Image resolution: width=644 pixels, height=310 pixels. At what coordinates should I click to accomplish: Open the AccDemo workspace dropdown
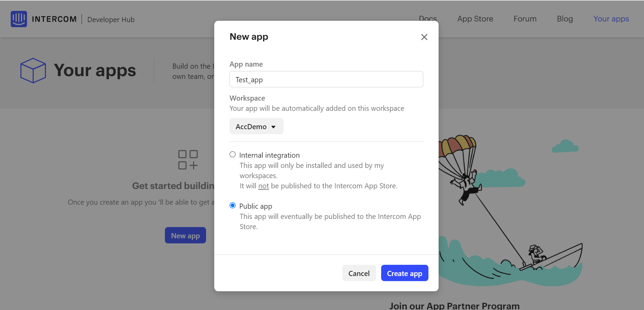(x=256, y=126)
